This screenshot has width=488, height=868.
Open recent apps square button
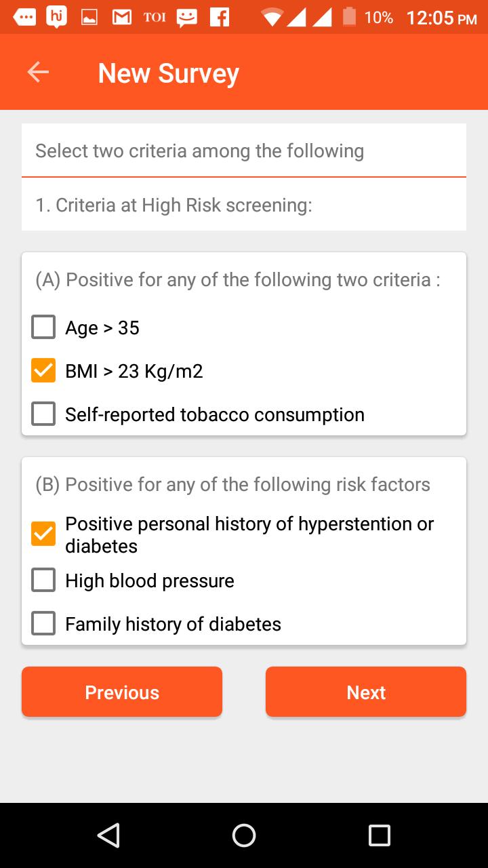click(380, 835)
